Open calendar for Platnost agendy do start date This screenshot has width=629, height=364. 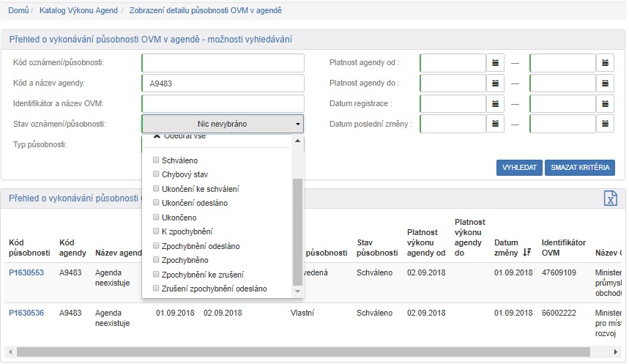tap(496, 83)
